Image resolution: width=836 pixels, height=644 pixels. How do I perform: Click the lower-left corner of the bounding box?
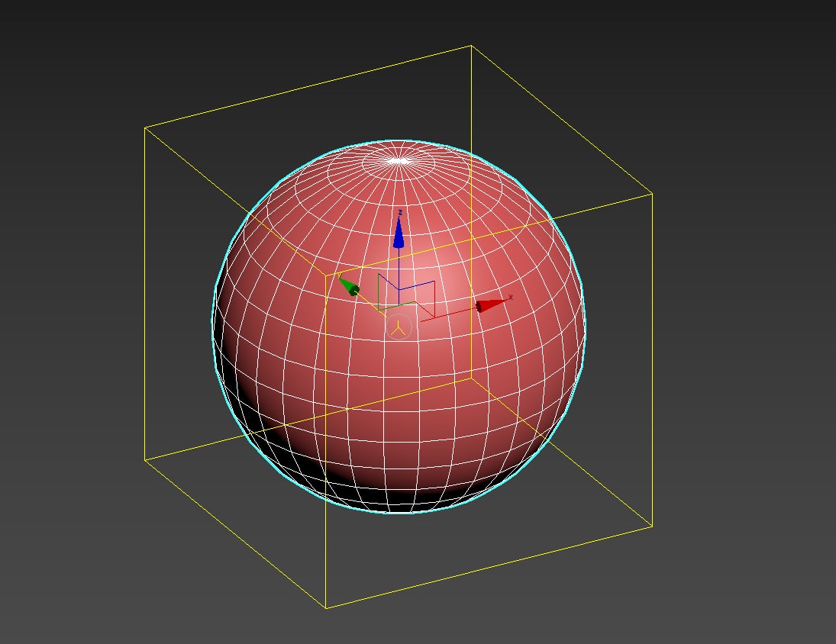coord(145,460)
